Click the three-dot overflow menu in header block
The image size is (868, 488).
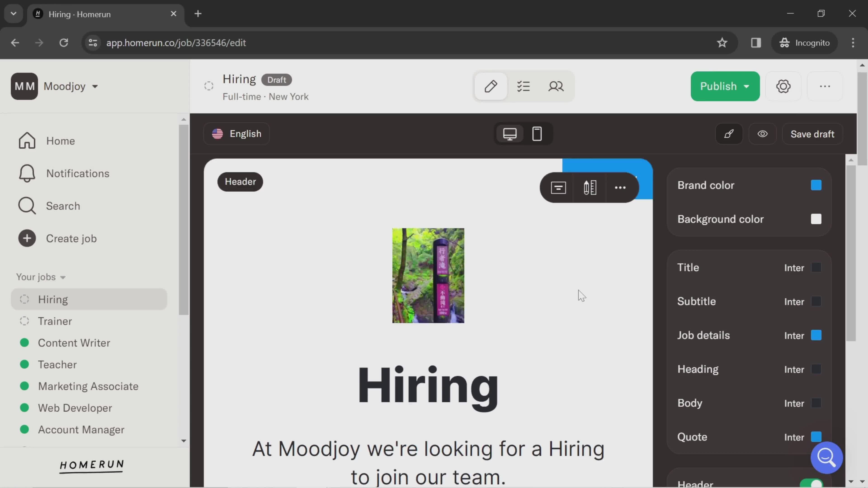[x=620, y=187]
